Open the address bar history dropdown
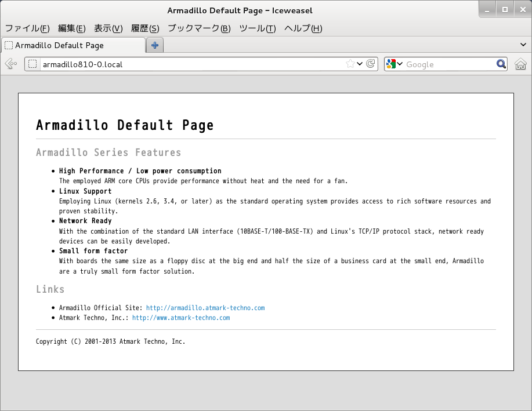 click(x=360, y=64)
